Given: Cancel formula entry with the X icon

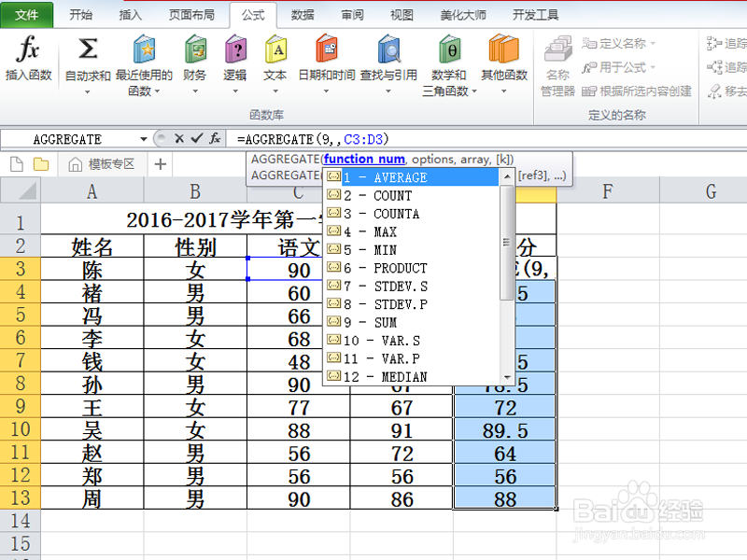Looking at the screenshot, I should (x=179, y=138).
